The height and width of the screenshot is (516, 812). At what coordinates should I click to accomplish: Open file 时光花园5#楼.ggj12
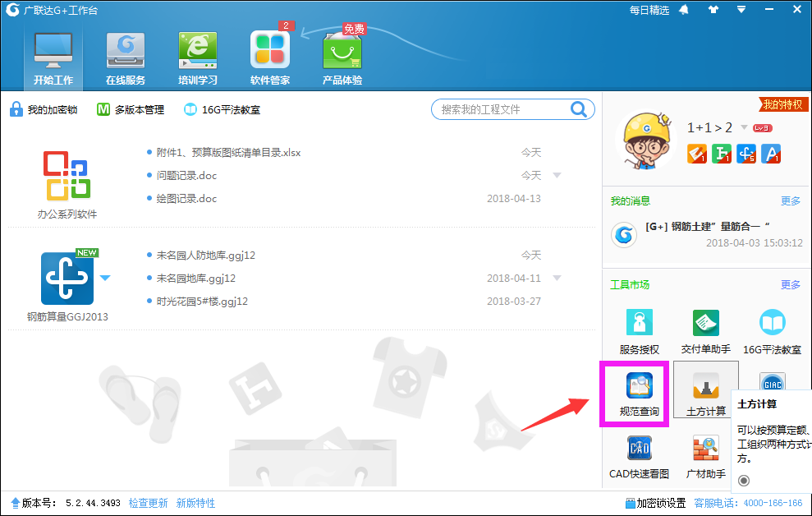click(202, 301)
